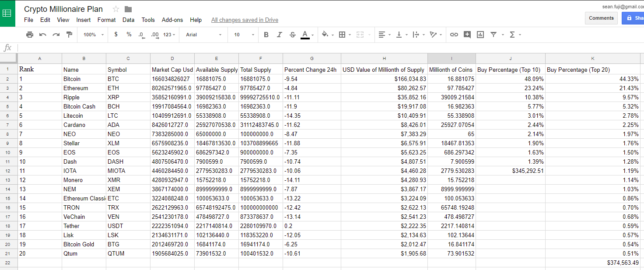Toggle bold formatting
Image resolution: width=644 pixels, height=270 pixels.
(266, 35)
